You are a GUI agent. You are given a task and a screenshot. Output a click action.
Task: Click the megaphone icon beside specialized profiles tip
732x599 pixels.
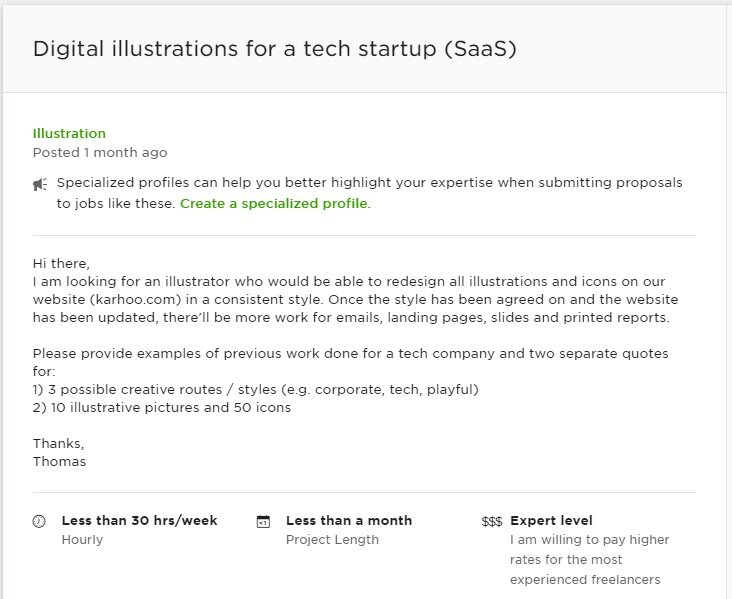pos(40,184)
